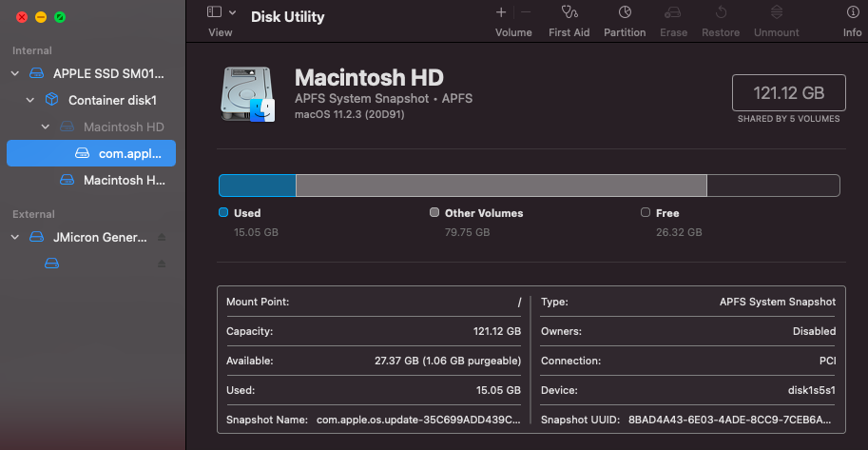Click the Owners value Disabled

click(815, 331)
